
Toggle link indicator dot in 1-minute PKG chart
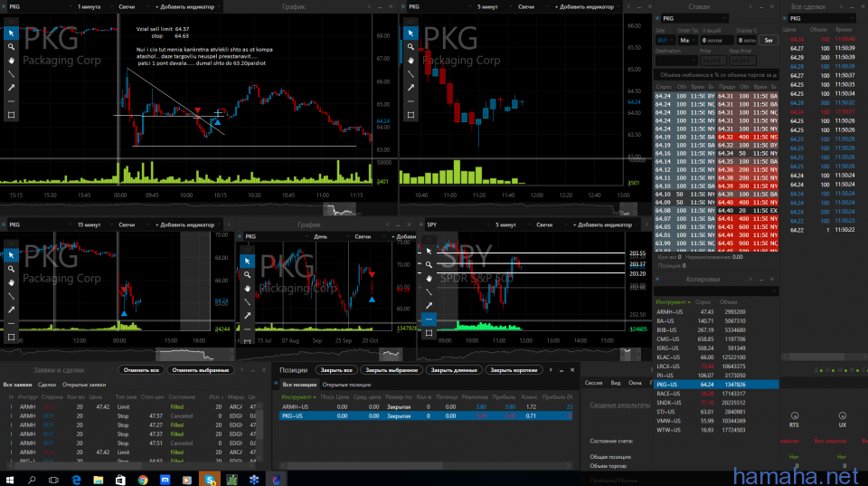pos(5,7)
